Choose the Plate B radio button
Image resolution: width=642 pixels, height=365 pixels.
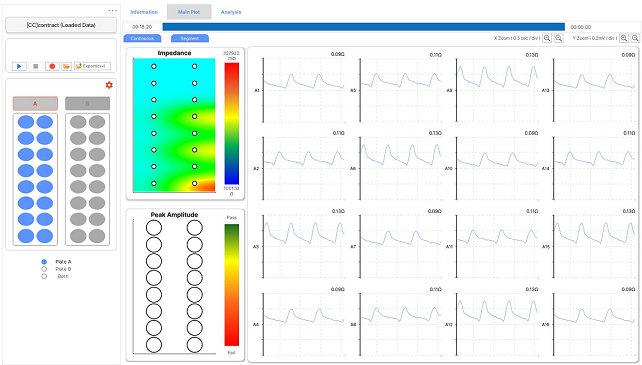click(44, 269)
